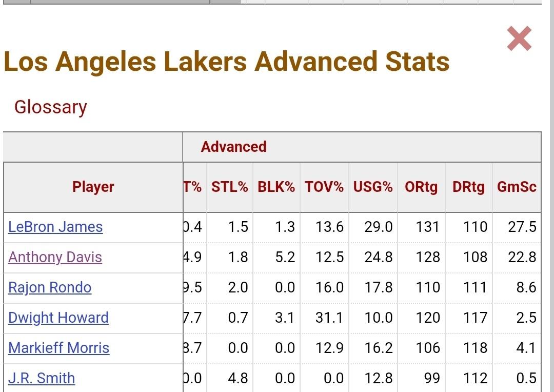Open Dwight Howard's profile link
Image resolution: width=554 pixels, height=392 pixels.
coord(58,318)
